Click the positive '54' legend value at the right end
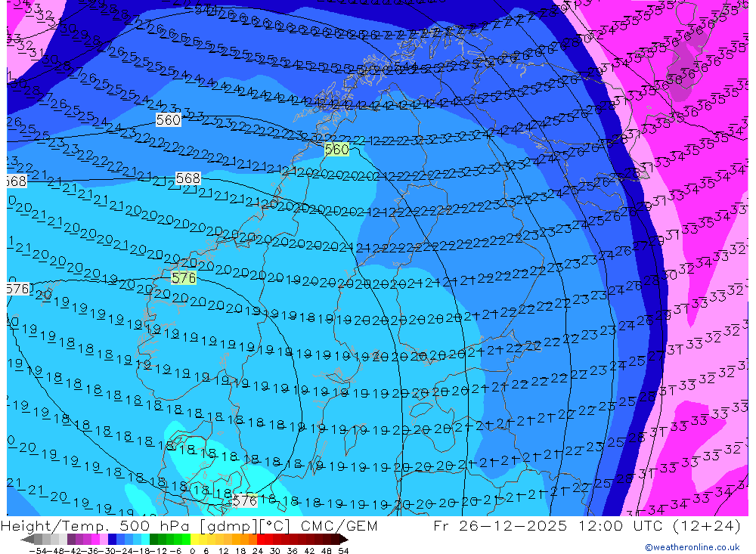This screenshot has width=756, height=554. coord(342,551)
